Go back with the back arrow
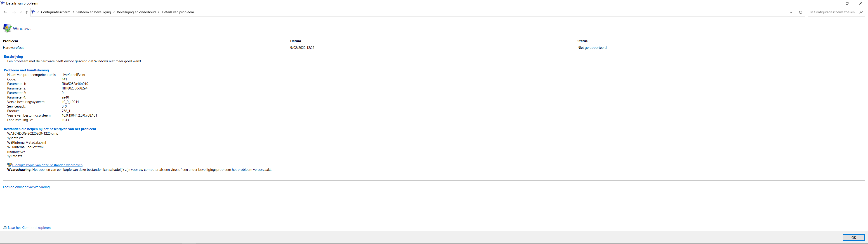This screenshot has height=244, width=868. pyautogui.click(x=5, y=12)
